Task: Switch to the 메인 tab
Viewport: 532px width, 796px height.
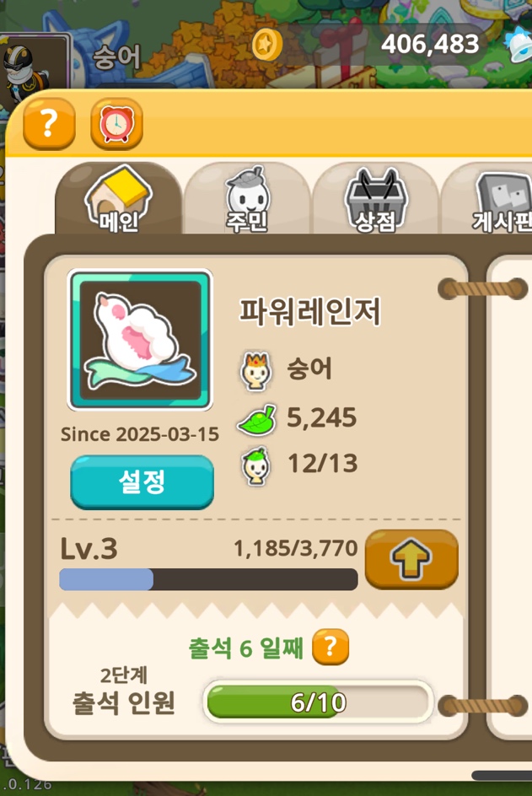Action: click(x=118, y=199)
